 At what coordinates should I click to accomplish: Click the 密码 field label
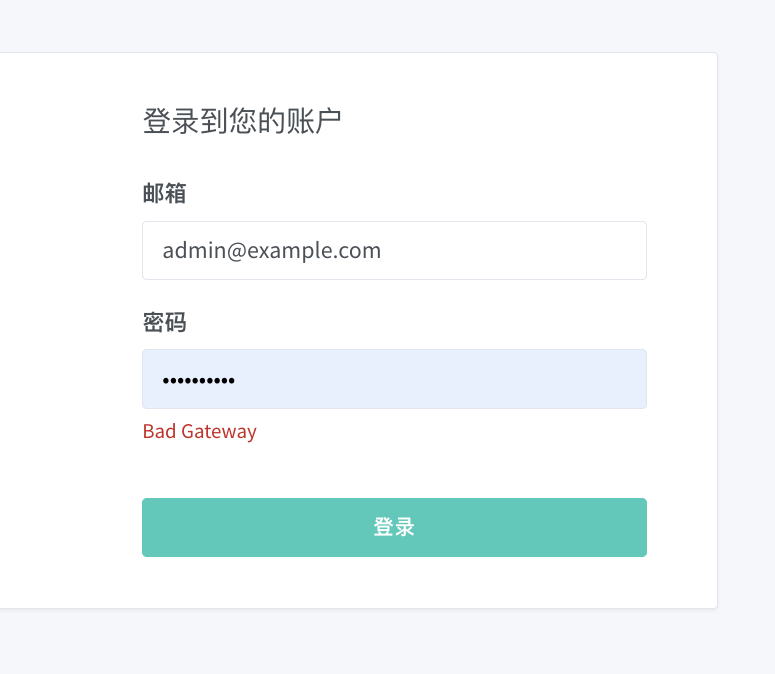tap(164, 322)
